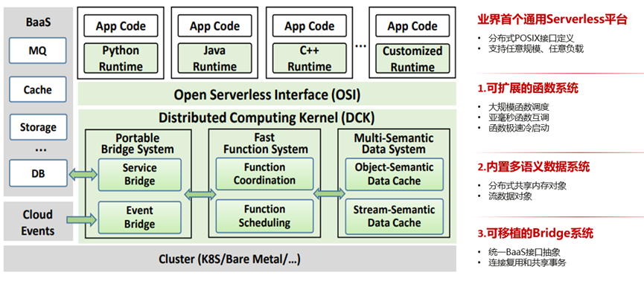Screen dimensions: 644x281
Task: Select the bullet 函数极速冷启动
Action: pyautogui.click(x=518, y=128)
